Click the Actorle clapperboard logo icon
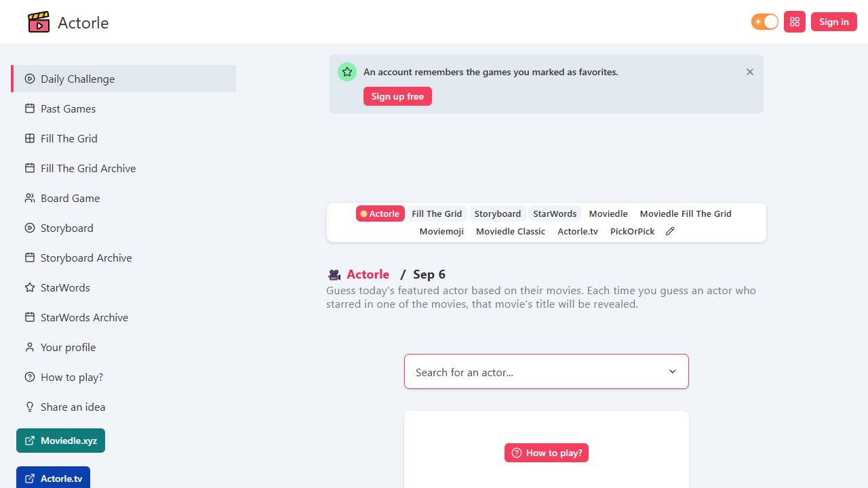The width and height of the screenshot is (868, 488). pyautogui.click(x=39, y=22)
